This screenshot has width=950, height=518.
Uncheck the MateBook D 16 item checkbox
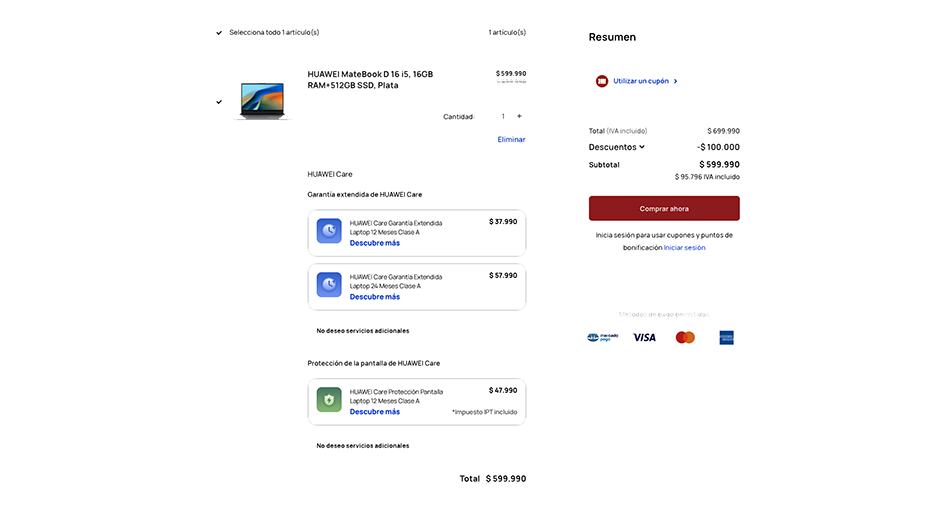(x=219, y=101)
